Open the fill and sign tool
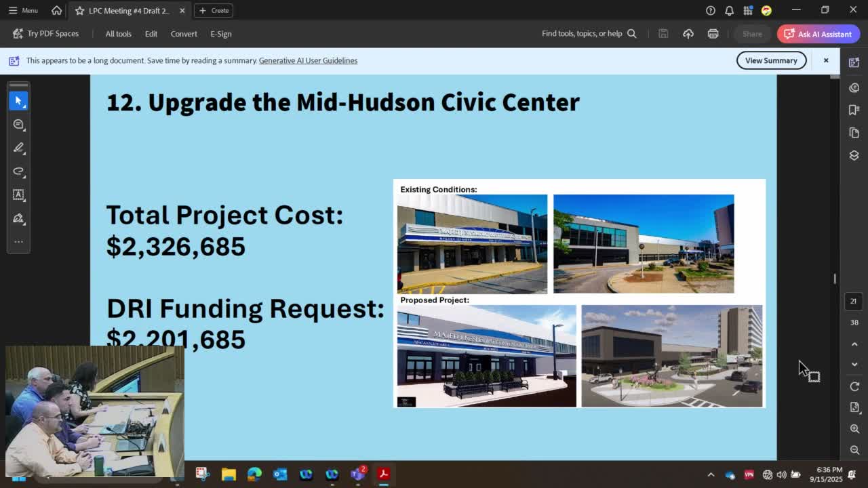 coord(18,218)
